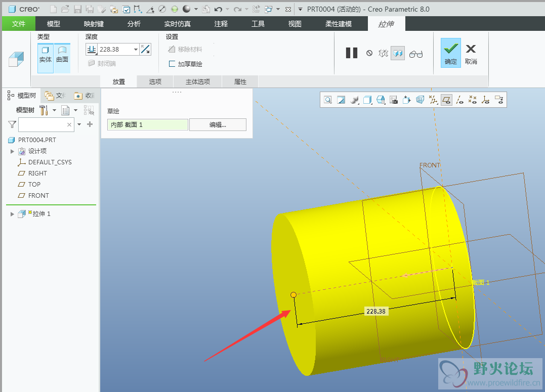Open the 主体选项 panel tab
The image size is (545, 392).
[x=197, y=81]
